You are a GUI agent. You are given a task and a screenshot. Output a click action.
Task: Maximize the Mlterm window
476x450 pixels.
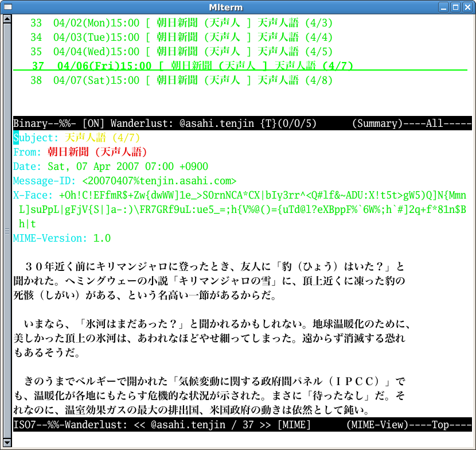point(455,7)
